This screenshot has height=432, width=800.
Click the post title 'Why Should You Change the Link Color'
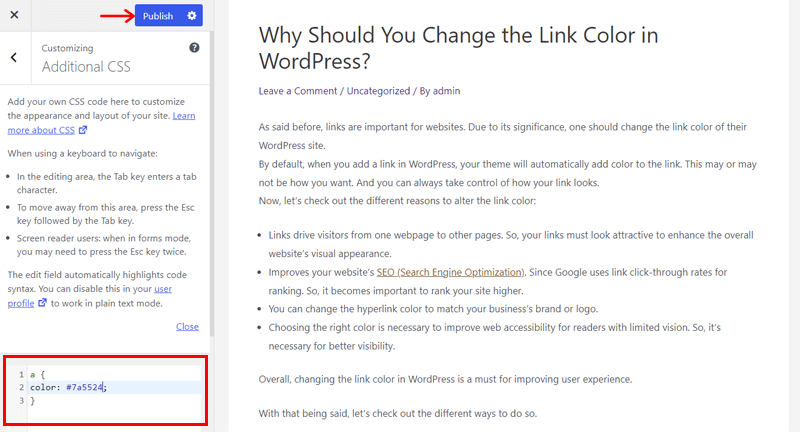(458, 48)
